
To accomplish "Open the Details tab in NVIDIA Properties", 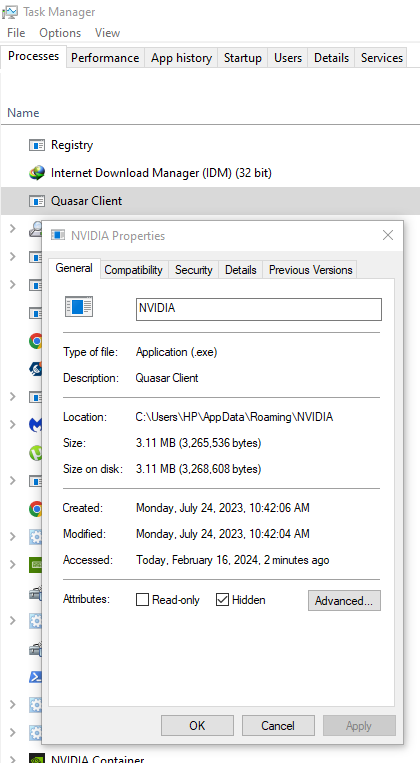I will coord(240,270).
